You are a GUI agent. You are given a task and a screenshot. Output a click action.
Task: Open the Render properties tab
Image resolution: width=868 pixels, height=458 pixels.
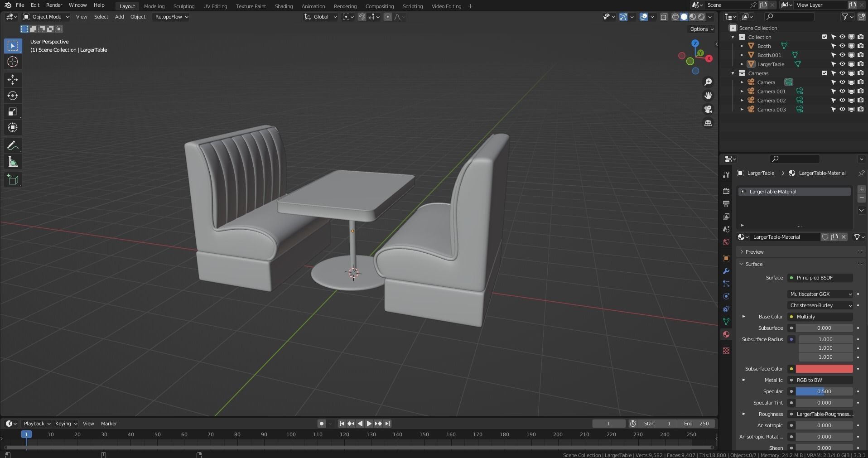[726, 191]
